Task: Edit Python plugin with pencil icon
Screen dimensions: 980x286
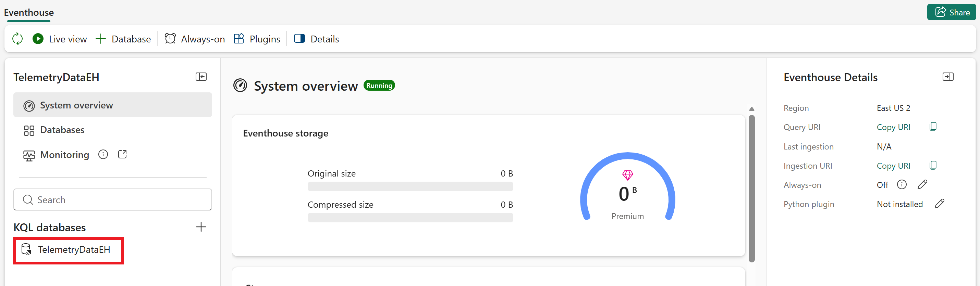Action: [939, 204]
